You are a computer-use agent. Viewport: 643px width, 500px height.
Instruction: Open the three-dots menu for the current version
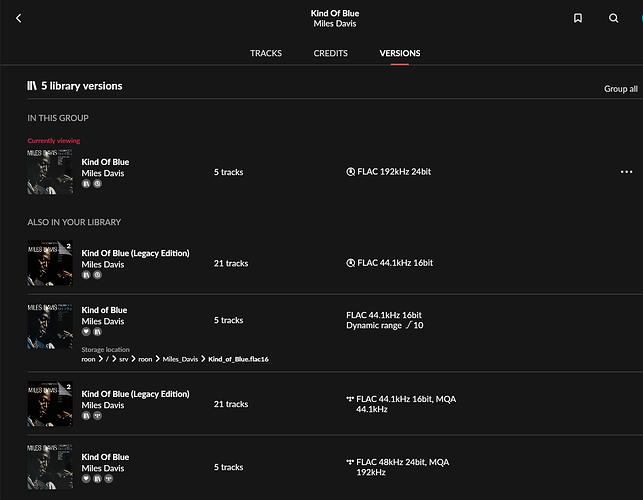click(x=627, y=172)
